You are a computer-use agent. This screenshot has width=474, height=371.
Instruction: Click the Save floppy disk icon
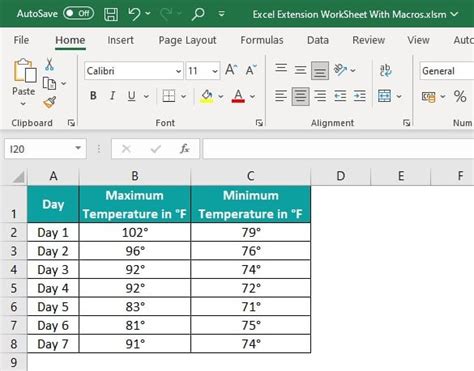[111, 14]
